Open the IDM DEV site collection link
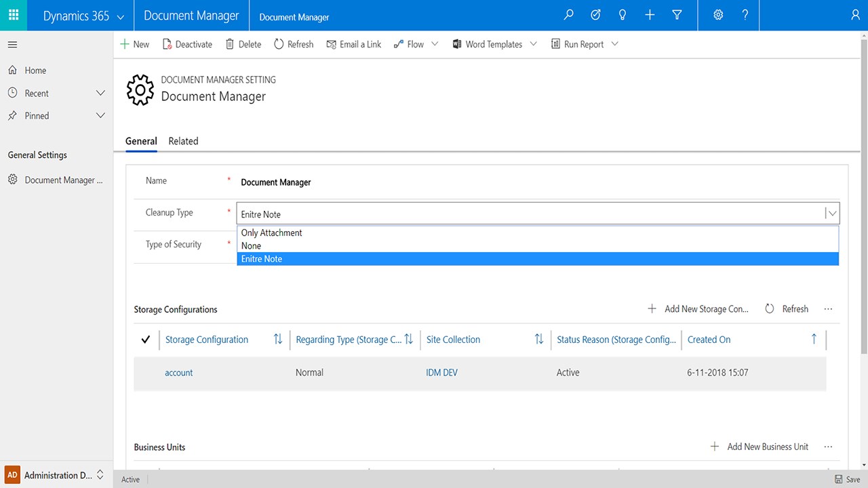 441,373
